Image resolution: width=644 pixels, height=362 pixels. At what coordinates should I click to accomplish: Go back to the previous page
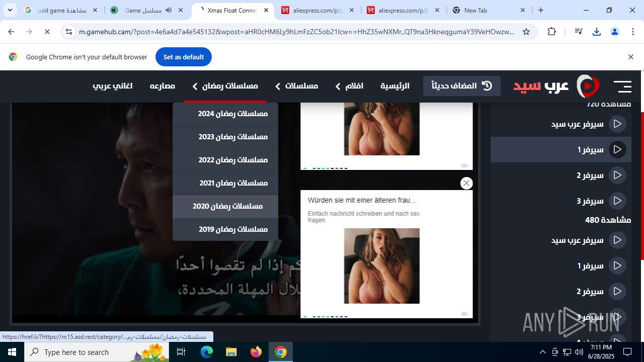[11, 32]
